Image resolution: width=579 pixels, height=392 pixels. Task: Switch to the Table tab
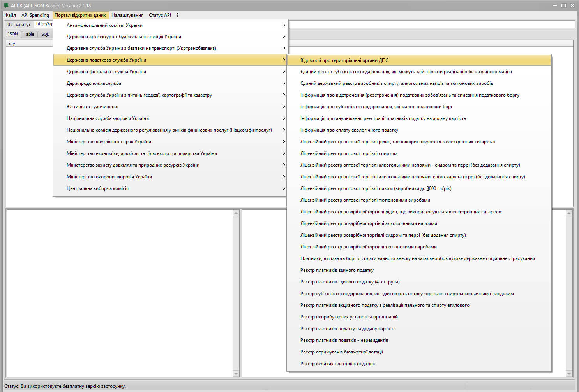click(x=29, y=34)
